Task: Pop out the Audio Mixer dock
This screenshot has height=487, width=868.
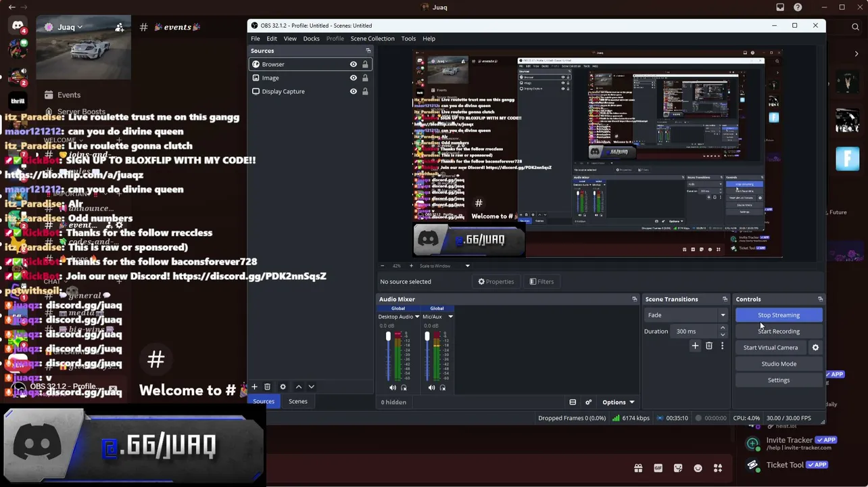Action: pyautogui.click(x=634, y=299)
